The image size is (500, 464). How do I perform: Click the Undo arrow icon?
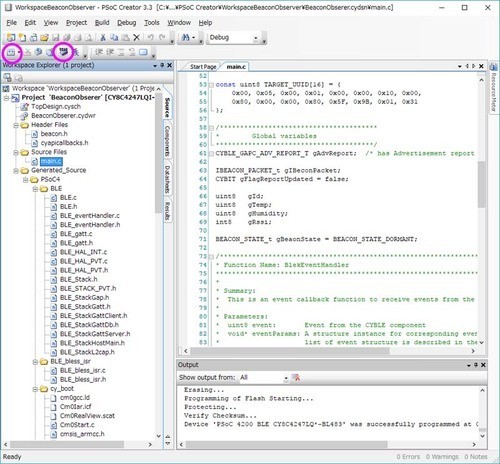click(151, 37)
